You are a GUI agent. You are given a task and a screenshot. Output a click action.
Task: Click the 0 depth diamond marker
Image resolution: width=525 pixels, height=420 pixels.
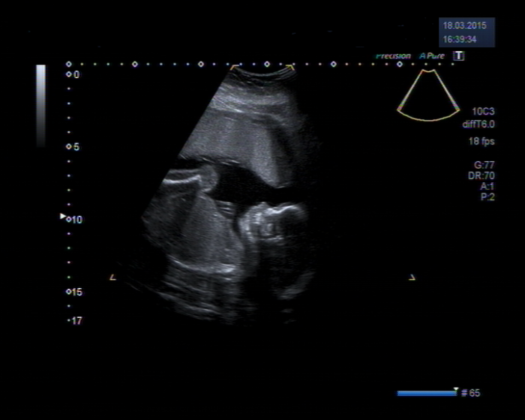(69, 75)
